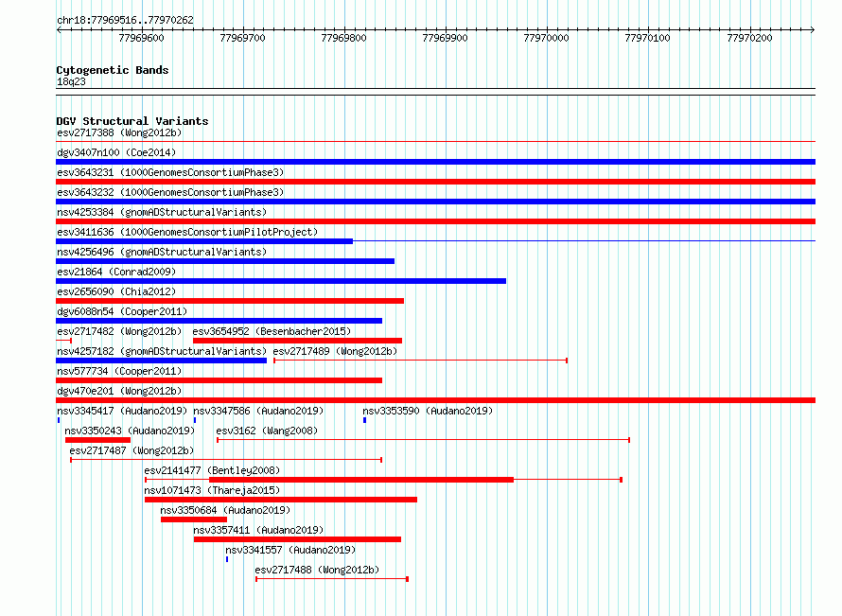
Task: Select the dgv3407n100 (Coe2014) blue bar
Action: [x=435, y=162]
